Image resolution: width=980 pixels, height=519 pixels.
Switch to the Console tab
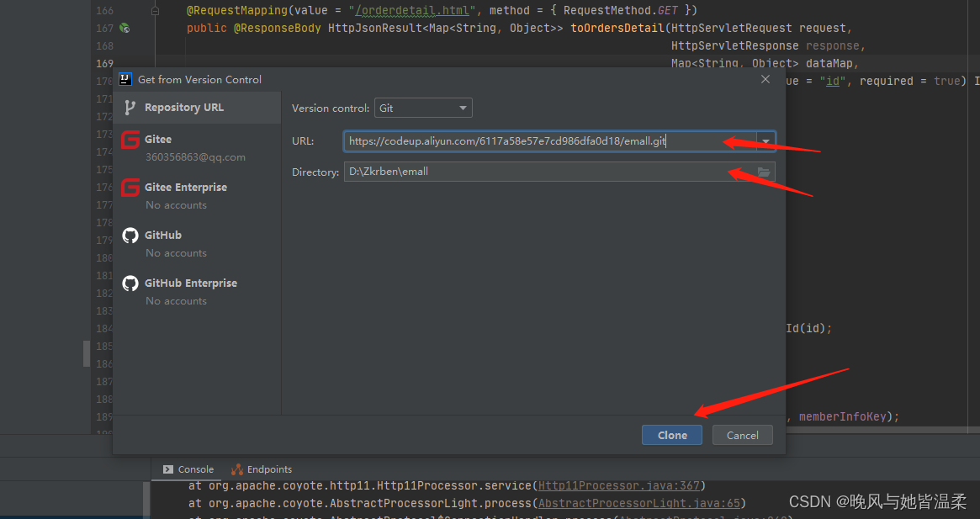tap(188, 469)
